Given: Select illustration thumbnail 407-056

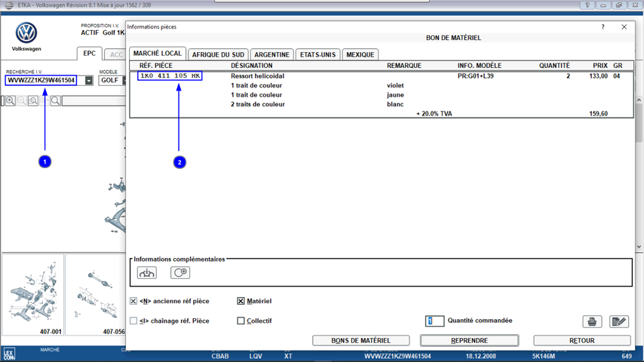Looking at the screenshot, I should [x=95, y=295].
